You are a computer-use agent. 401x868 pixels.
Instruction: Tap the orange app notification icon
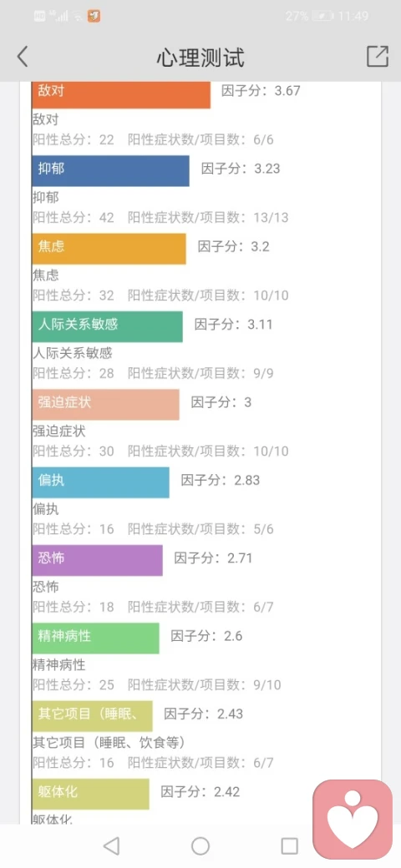coord(94,16)
